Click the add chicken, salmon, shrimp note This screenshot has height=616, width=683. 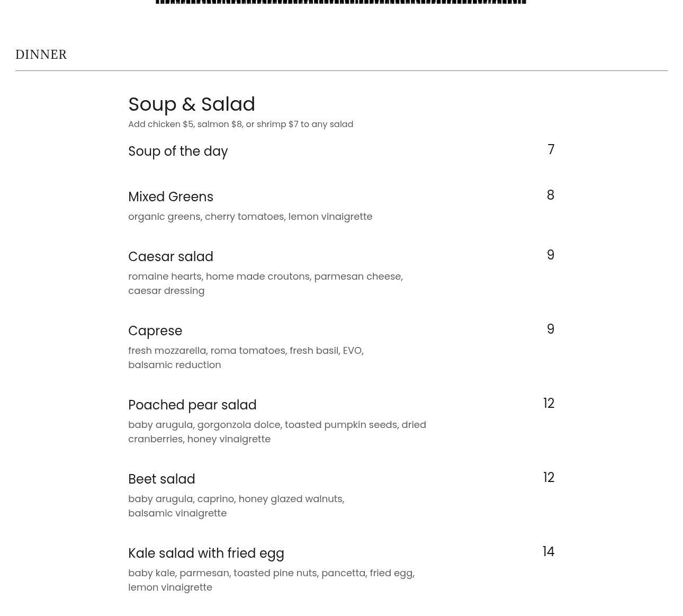click(x=240, y=124)
